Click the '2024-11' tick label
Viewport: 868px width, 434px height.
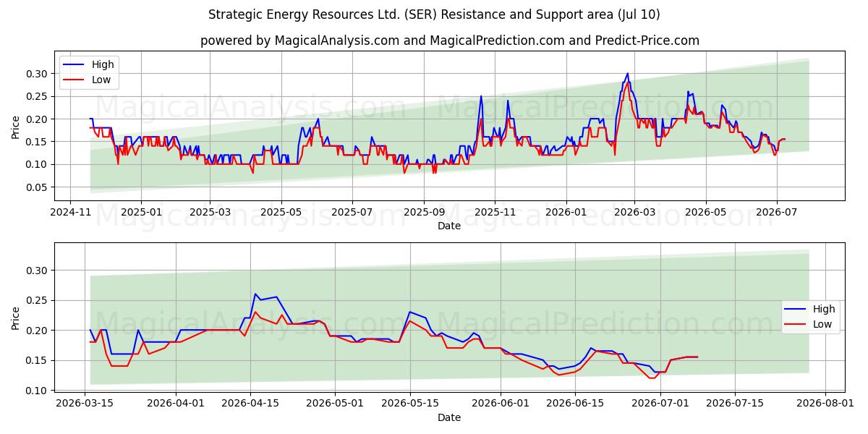pyautogui.click(x=69, y=213)
